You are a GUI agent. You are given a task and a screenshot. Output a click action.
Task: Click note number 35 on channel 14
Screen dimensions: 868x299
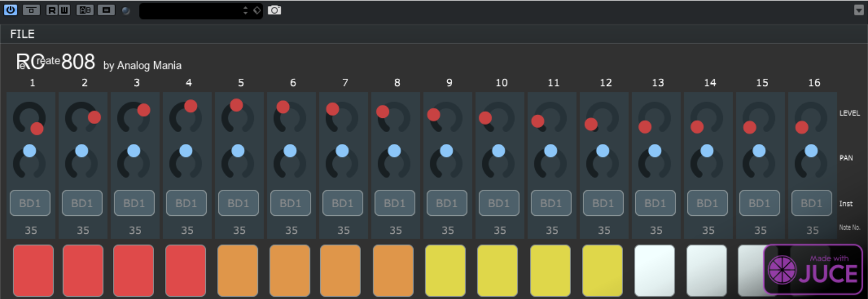708,231
